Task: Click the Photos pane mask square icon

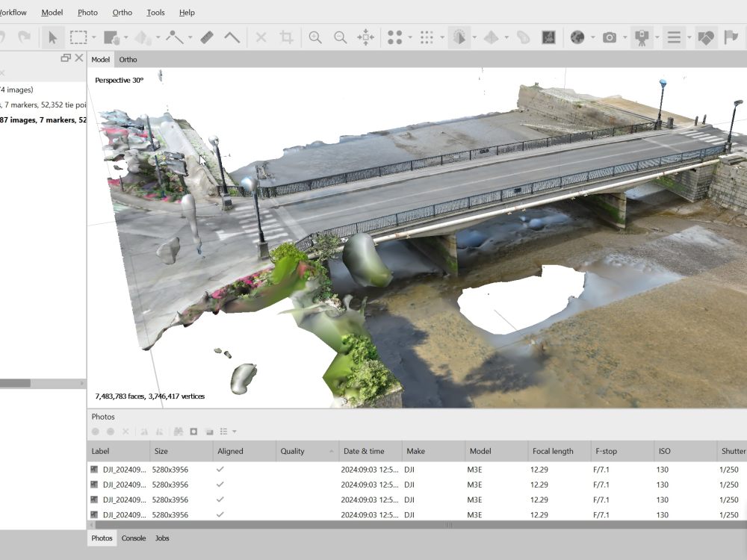Action: coord(193,432)
